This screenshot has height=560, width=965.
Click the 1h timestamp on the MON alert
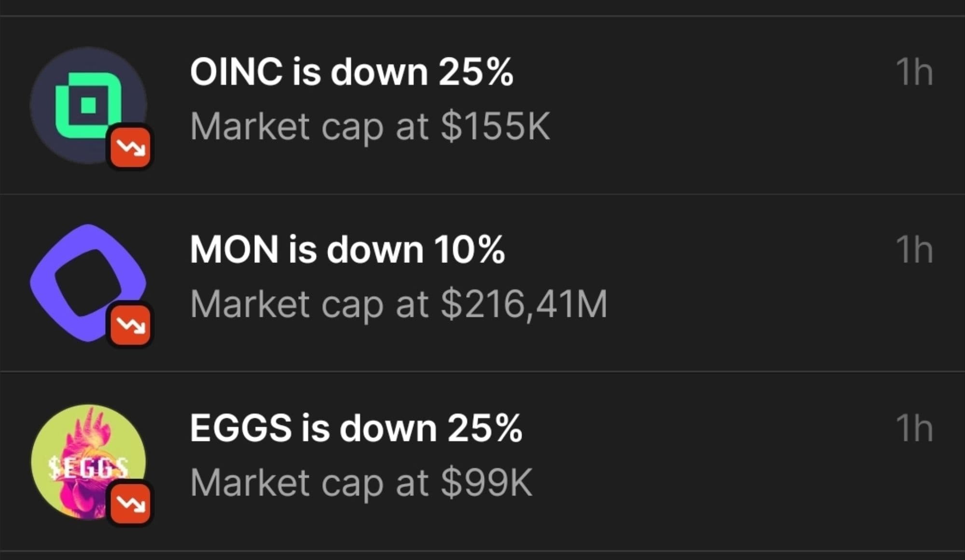click(x=914, y=250)
